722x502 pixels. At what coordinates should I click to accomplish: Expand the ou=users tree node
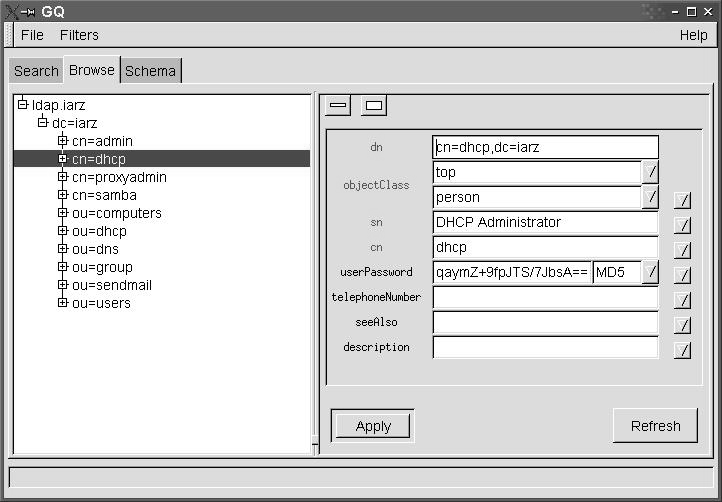point(62,303)
